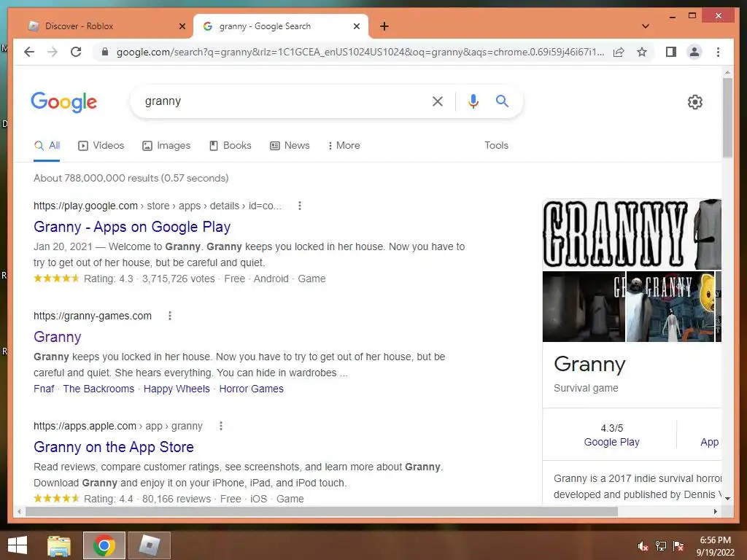This screenshot has height=560, width=747.
Task: Click the 'Survival game' subtitle
Action: (586, 388)
